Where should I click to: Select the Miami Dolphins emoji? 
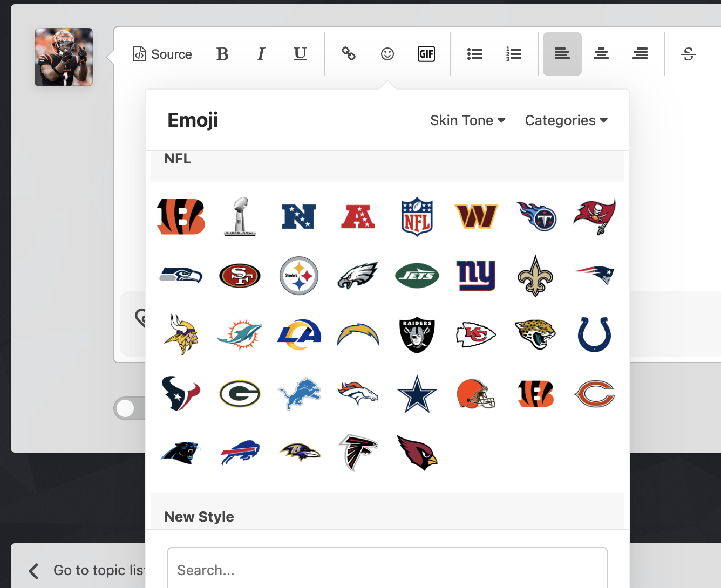pos(240,334)
